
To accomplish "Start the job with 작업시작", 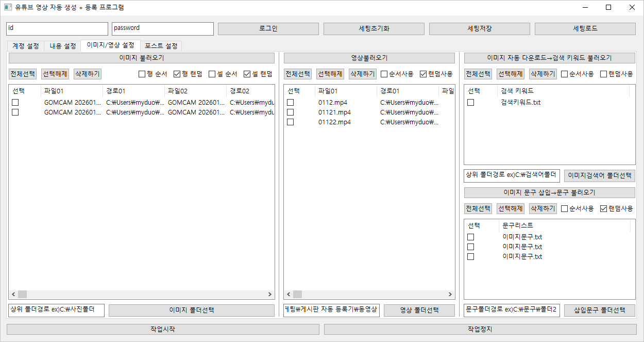I will (x=163, y=329).
